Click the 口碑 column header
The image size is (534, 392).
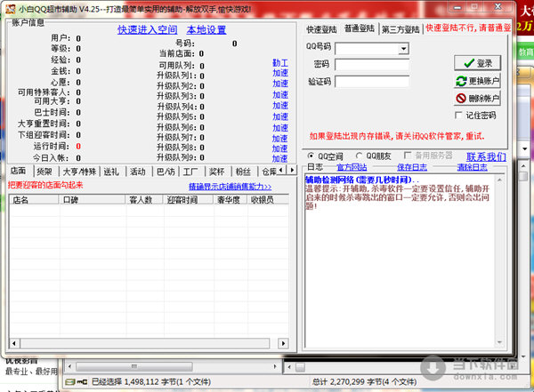click(93, 200)
